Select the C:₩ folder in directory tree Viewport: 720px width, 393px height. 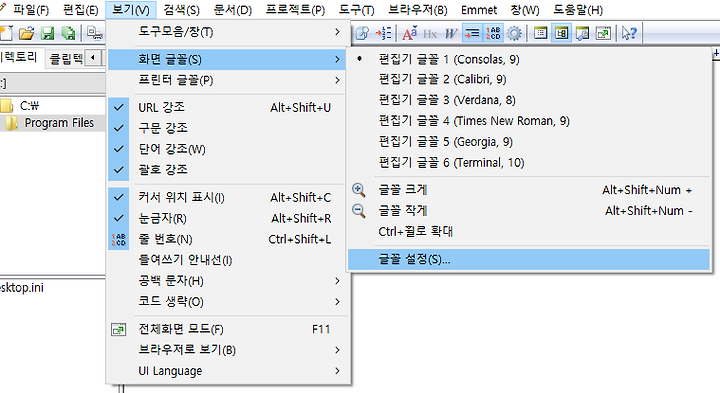29,106
